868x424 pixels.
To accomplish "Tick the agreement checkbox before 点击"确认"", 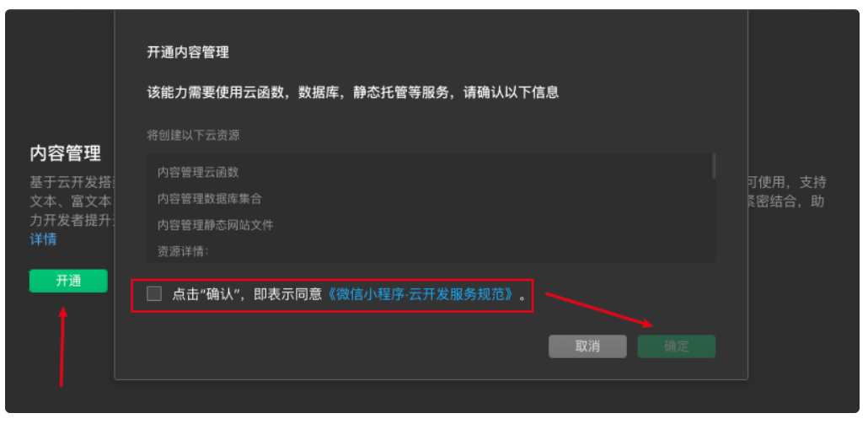I will point(154,294).
